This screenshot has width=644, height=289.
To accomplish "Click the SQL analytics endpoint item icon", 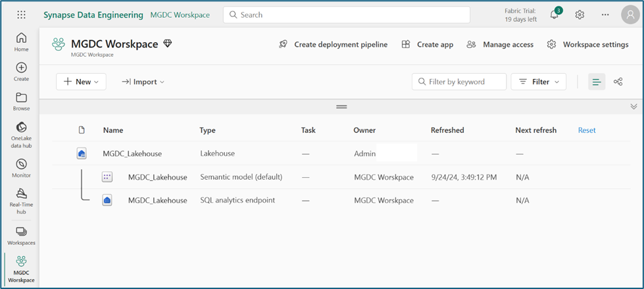I will click(x=107, y=200).
